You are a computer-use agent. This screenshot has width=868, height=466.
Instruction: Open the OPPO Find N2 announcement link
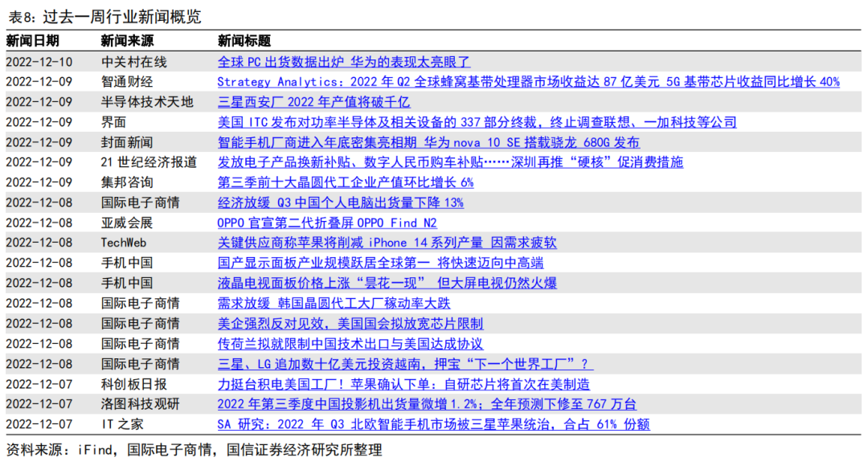(x=326, y=223)
